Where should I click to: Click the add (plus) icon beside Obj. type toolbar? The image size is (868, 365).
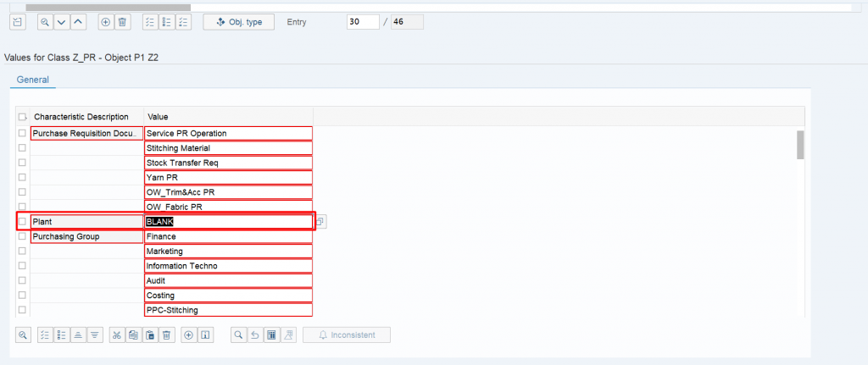(x=106, y=22)
